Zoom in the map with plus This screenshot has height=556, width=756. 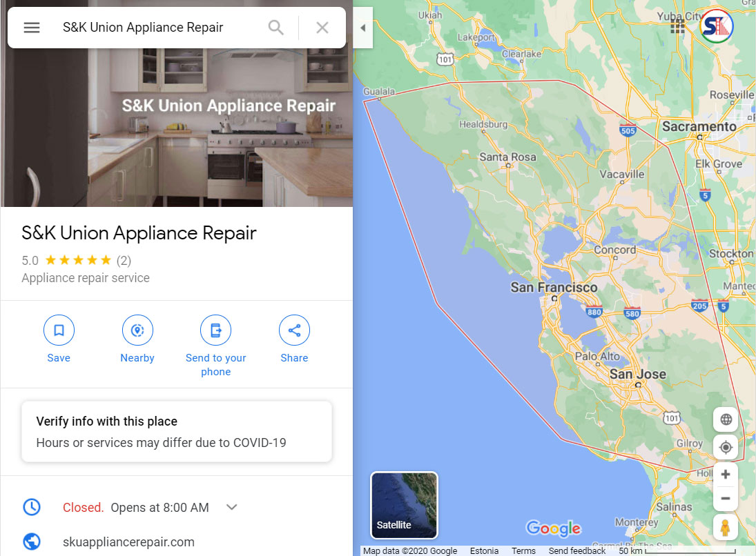[726, 475]
